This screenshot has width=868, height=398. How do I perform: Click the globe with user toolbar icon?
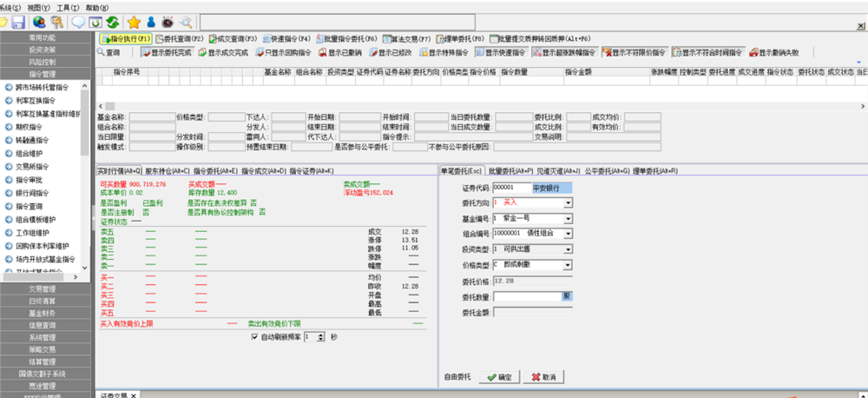pos(39,23)
